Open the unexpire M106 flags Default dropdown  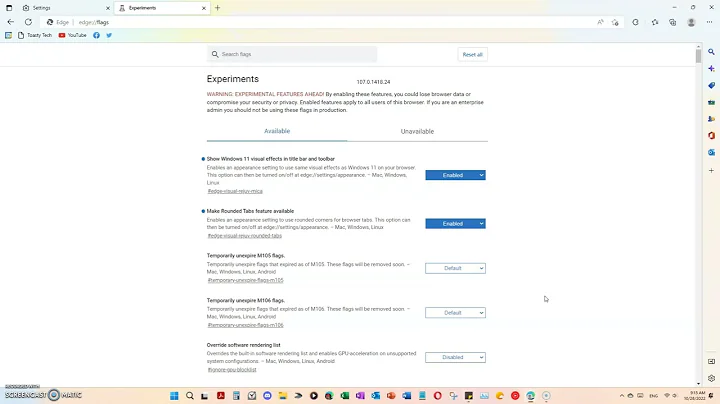455,313
